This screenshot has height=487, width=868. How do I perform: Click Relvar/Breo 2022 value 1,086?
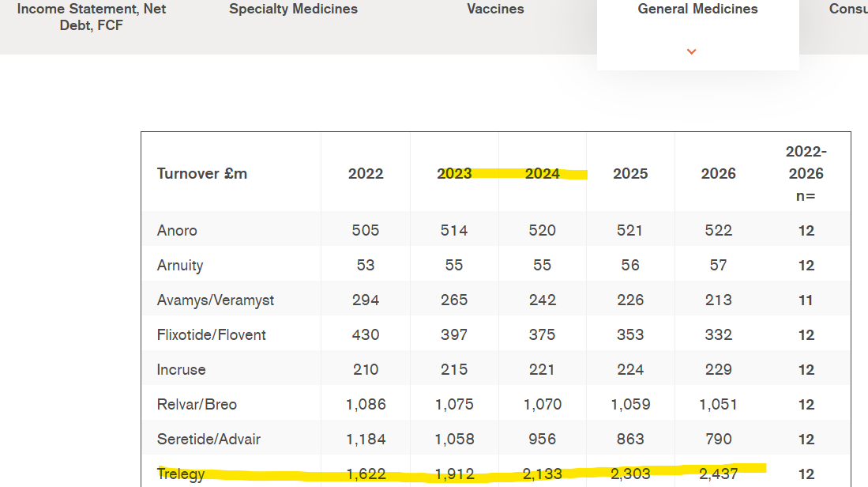pos(366,405)
